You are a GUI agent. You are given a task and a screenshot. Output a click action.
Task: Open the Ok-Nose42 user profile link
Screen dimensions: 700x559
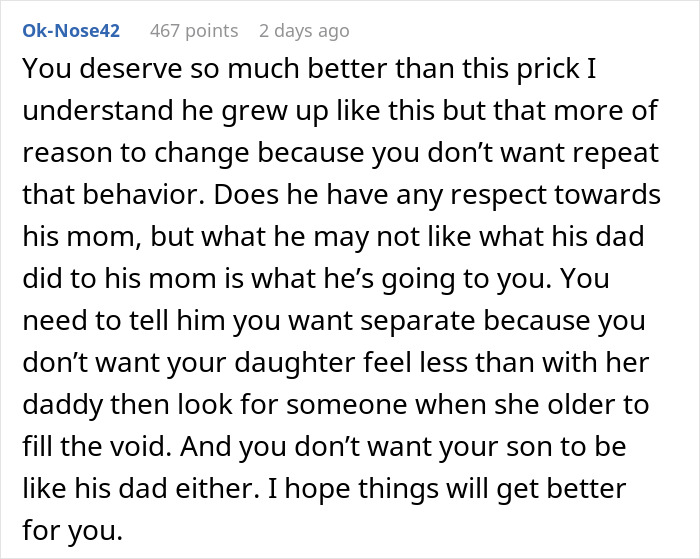coord(71,31)
